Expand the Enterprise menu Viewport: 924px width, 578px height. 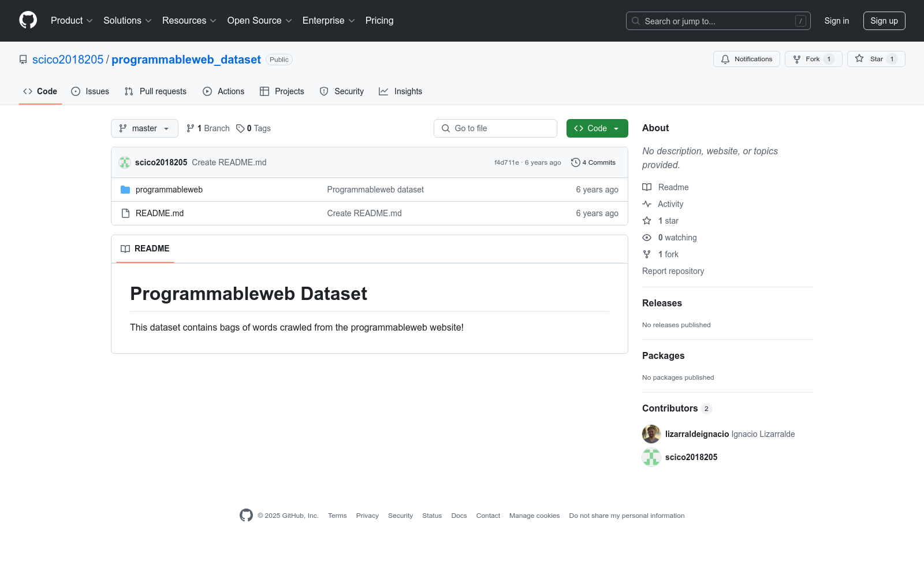point(329,20)
